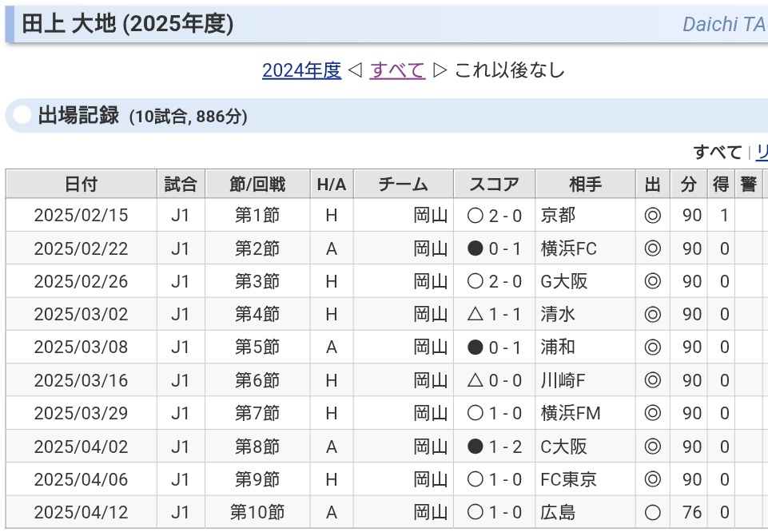768x532 pixels.
Task: Click the score 1 - 0 against 広島
Action: (505, 512)
